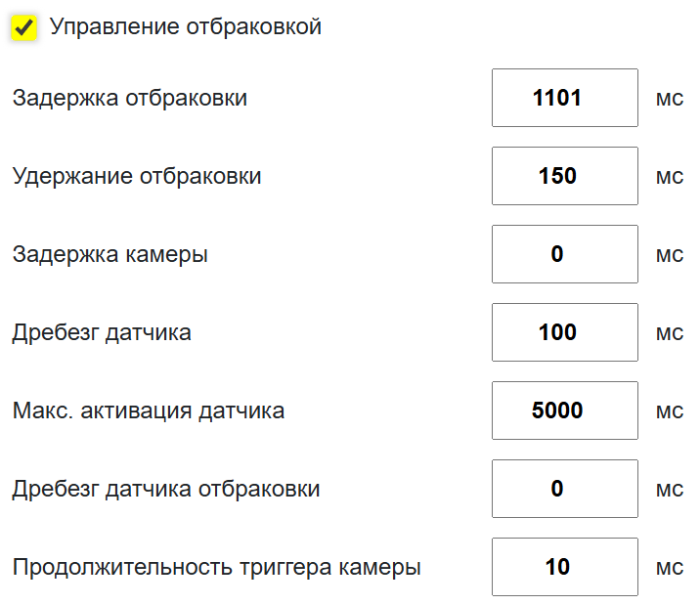Focus the Удержание отбраковки value field
Screen dimensions: 700x605
tap(564, 176)
